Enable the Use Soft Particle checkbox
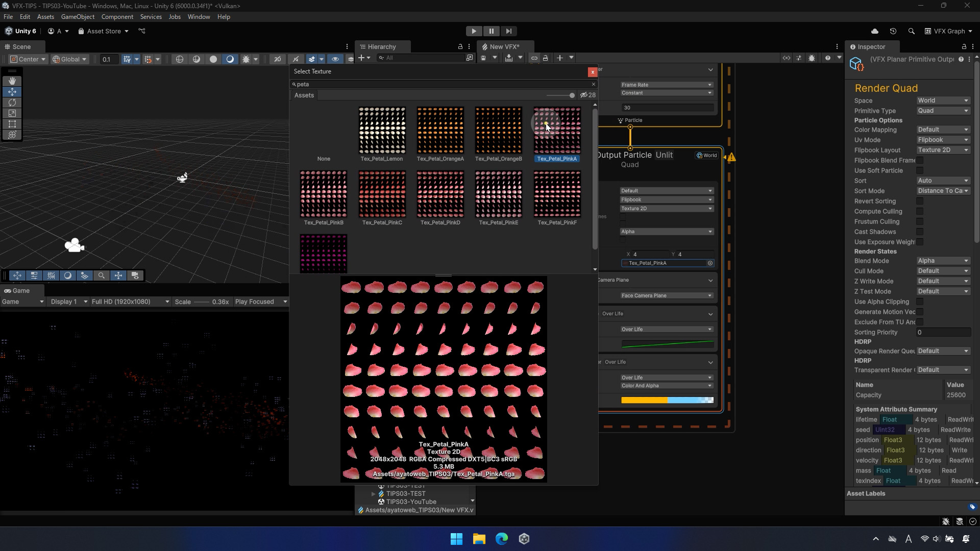The image size is (980, 551). click(x=920, y=170)
